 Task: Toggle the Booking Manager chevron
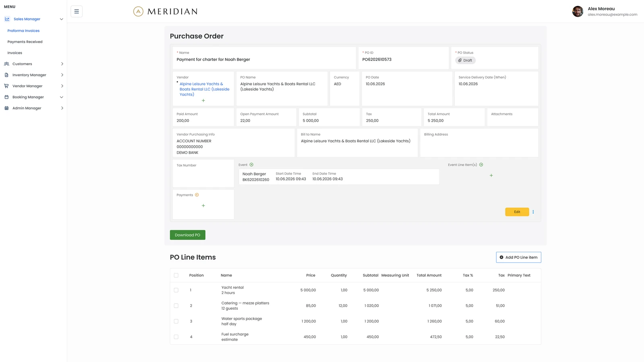[62, 97]
